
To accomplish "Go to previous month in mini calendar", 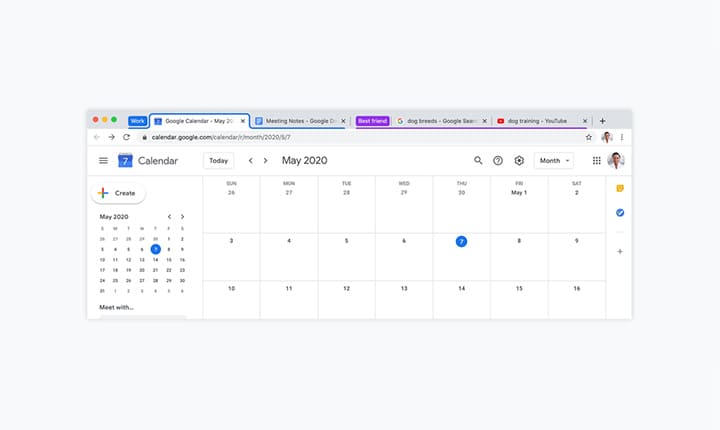I will pyautogui.click(x=170, y=216).
